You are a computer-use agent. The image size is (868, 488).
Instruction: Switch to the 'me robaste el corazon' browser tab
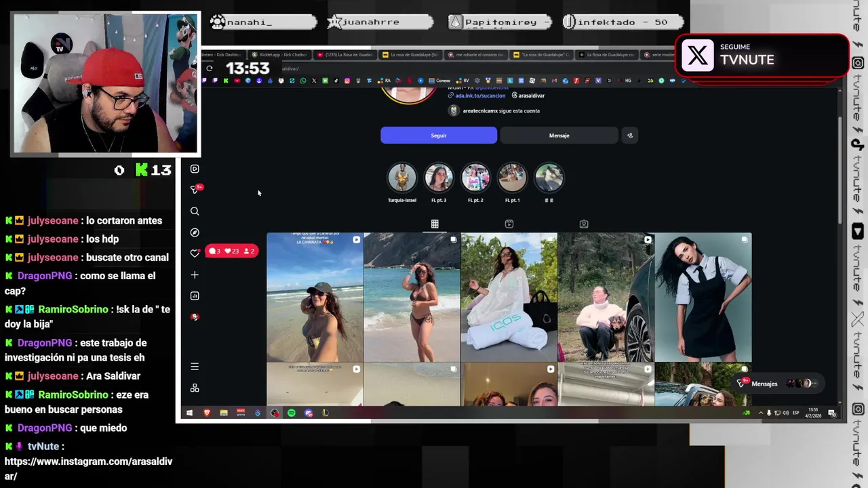[x=476, y=55]
